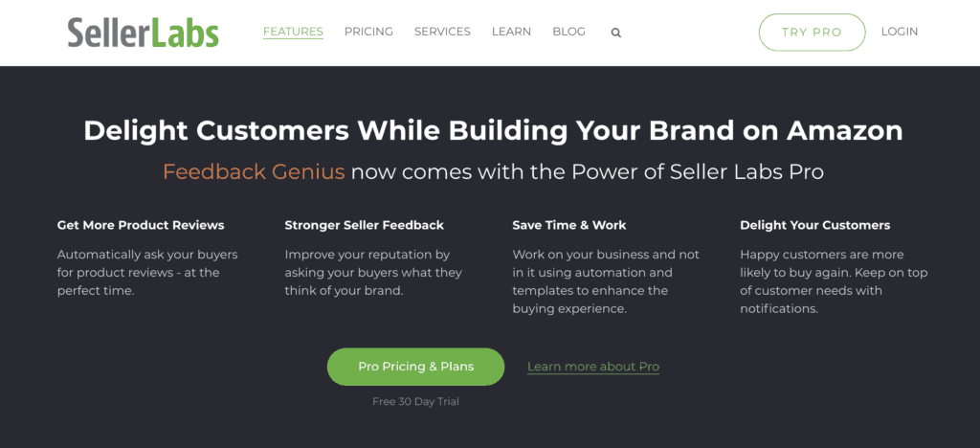
Task: Click the Delight Customers While Building headline
Action: (493, 130)
